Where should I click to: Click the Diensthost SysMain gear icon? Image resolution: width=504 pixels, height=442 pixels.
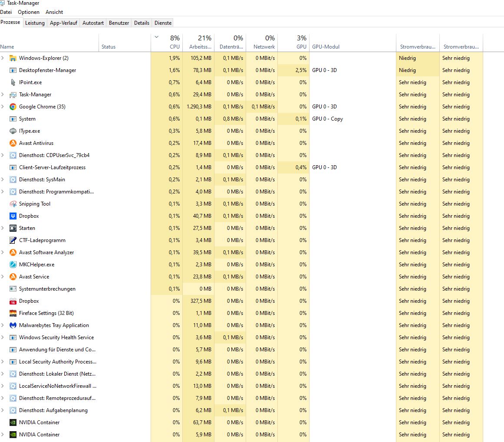pyautogui.click(x=13, y=180)
